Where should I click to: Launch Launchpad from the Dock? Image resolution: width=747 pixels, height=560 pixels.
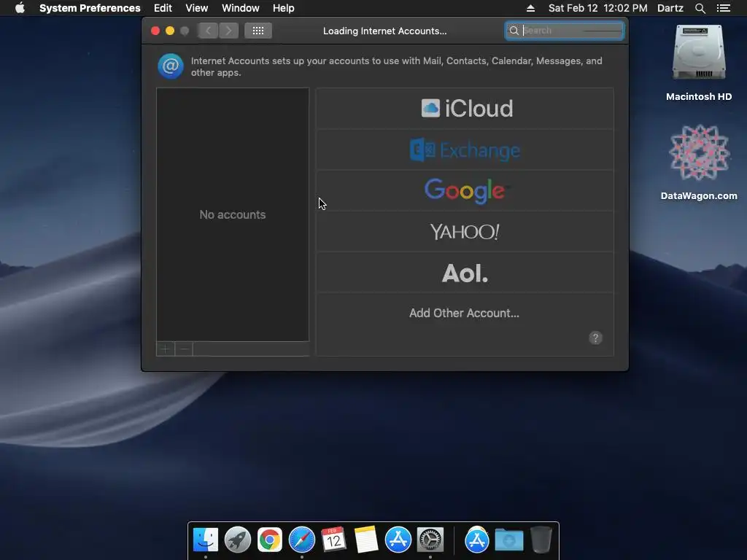238,540
